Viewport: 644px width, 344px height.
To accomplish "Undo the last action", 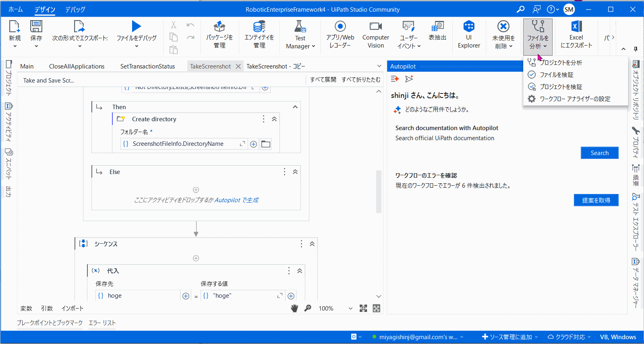I will 191,25.
